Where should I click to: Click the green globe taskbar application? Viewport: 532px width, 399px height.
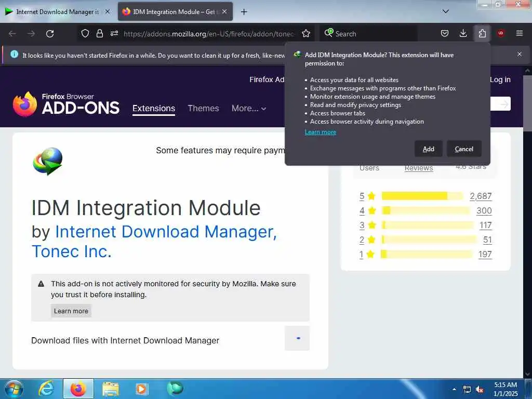click(x=175, y=388)
